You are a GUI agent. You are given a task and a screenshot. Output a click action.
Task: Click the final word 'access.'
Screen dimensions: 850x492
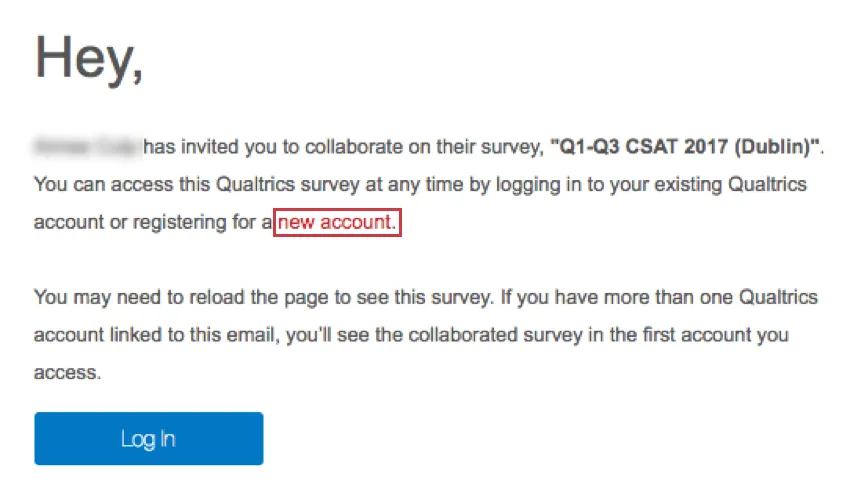[66, 372]
